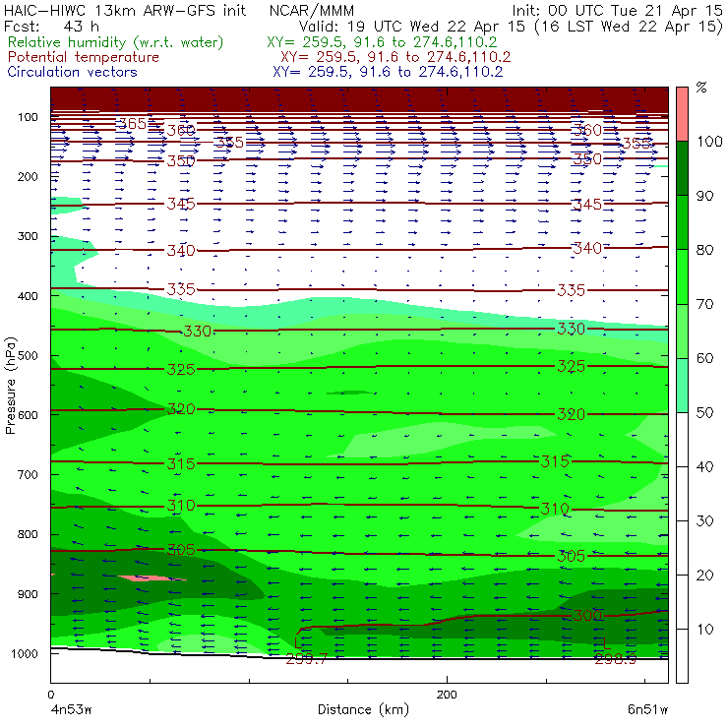728x728 pixels.
Task: Click the '299.7' low value label
Action: [306, 659]
